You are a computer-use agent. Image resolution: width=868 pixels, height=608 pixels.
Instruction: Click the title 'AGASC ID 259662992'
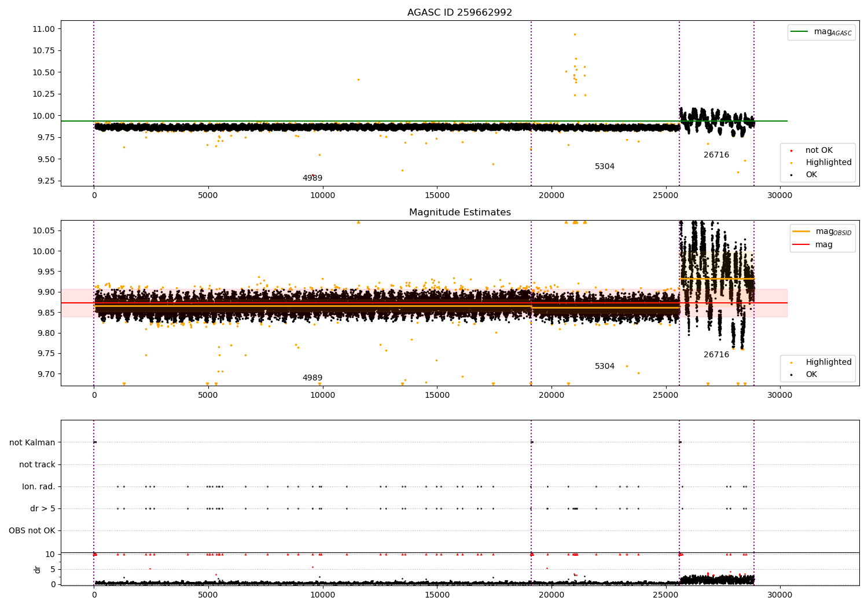point(459,13)
